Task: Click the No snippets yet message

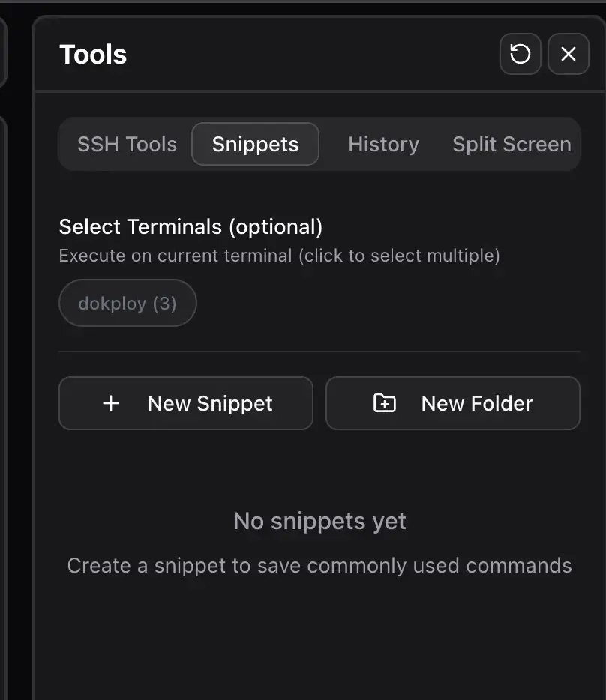Action: (x=319, y=521)
